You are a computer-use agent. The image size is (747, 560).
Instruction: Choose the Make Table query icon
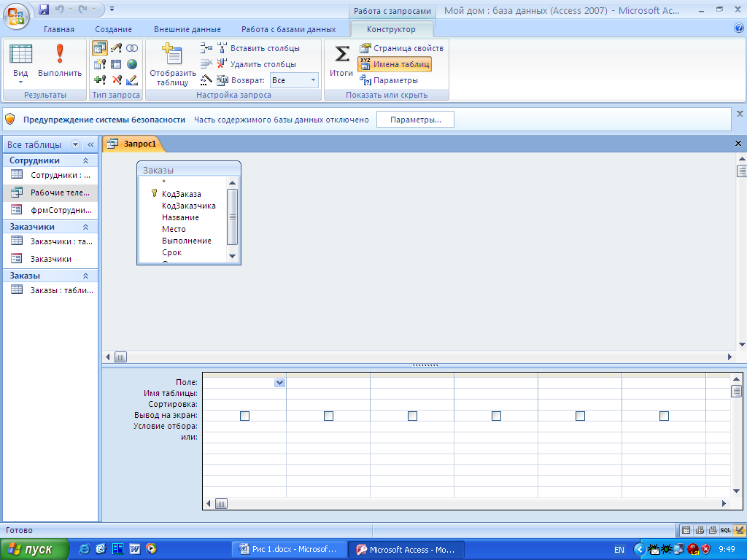point(99,64)
